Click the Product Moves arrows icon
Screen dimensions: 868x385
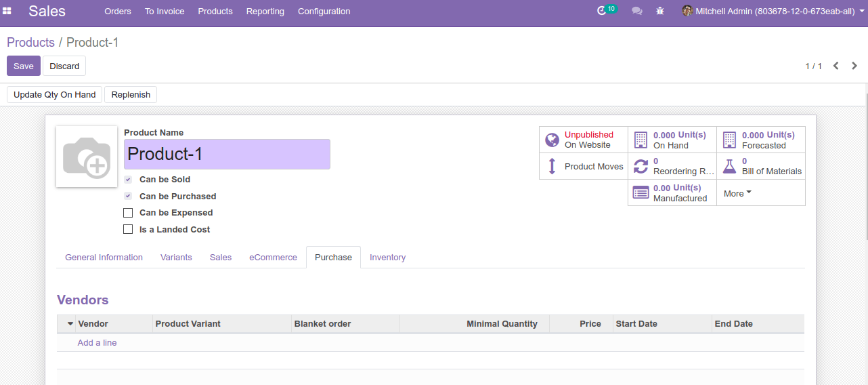[552, 166]
